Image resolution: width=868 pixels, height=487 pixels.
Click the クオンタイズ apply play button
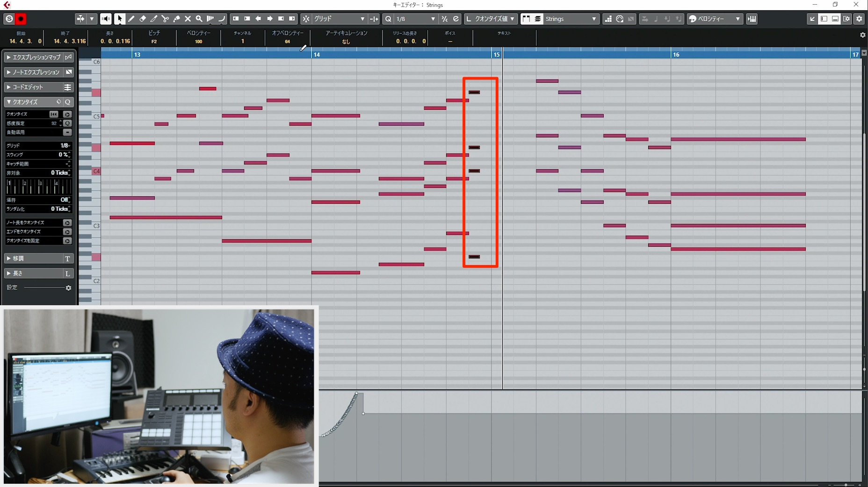click(67, 114)
